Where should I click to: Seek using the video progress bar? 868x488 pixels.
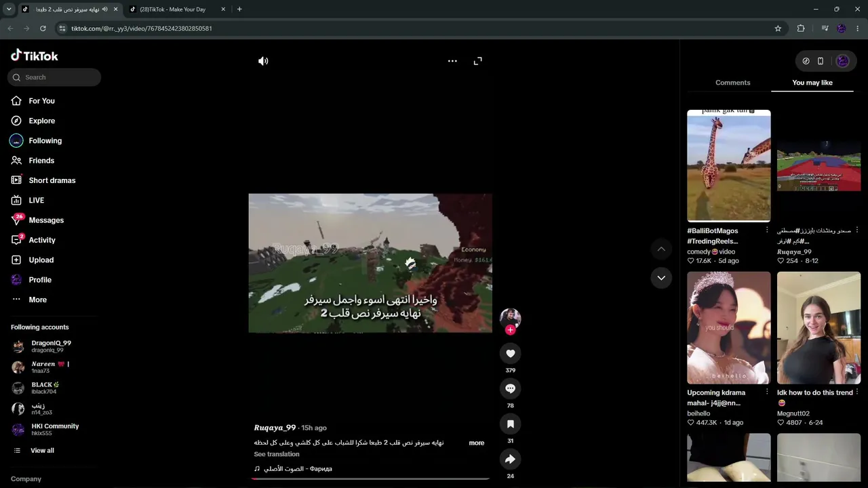click(x=370, y=479)
